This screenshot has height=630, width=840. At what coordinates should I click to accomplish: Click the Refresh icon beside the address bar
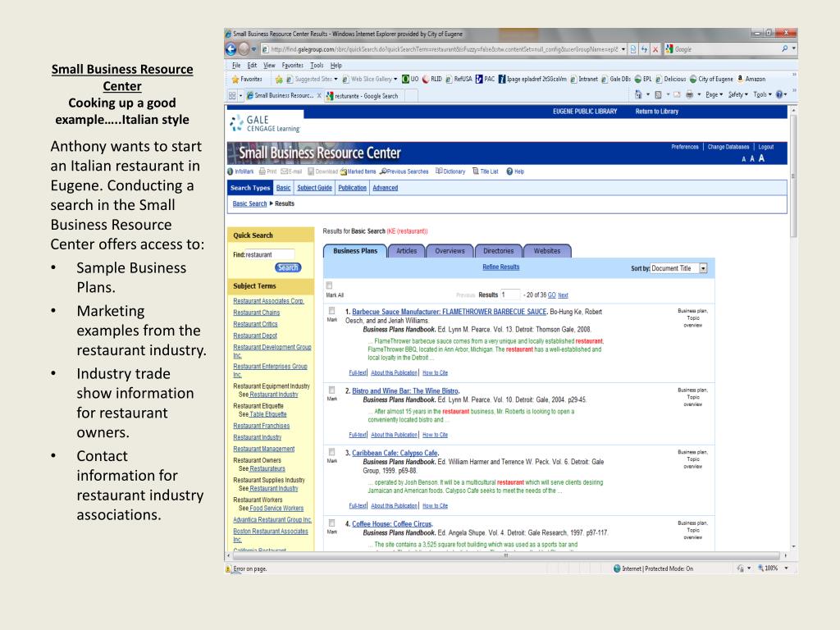pos(644,49)
